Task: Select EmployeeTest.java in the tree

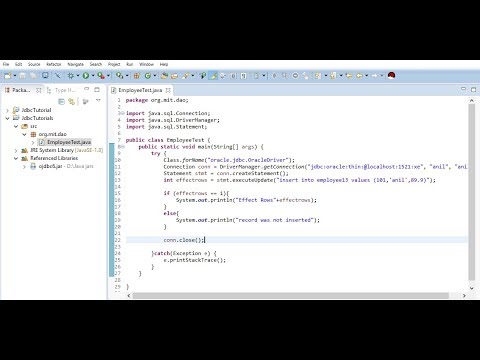Action: (69, 142)
